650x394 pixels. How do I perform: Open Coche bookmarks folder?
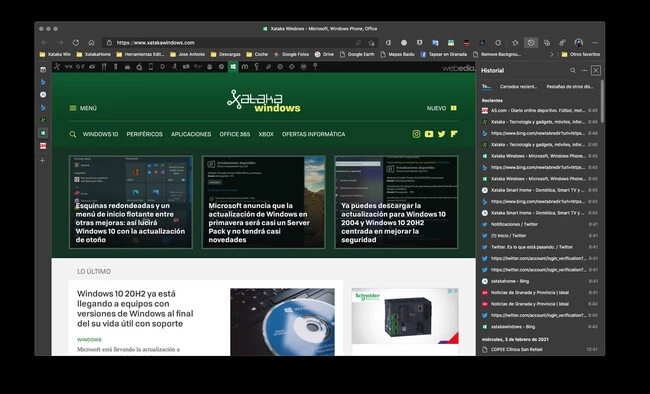tap(257, 54)
